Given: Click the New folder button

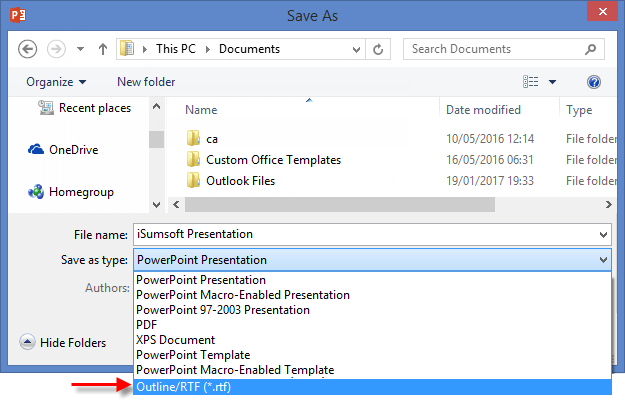Looking at the screenshot, I should (146, 82).
